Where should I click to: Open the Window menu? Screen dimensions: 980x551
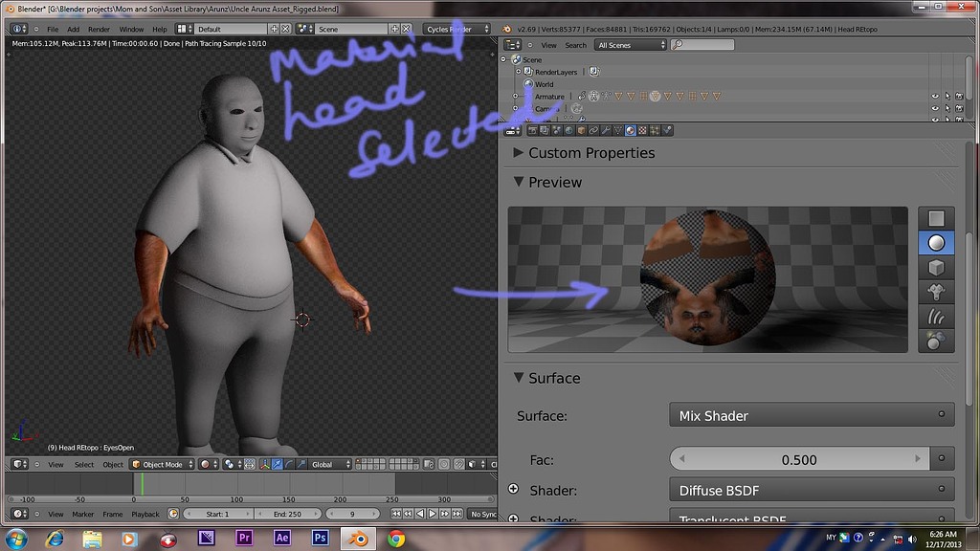(x=131, y=29)
